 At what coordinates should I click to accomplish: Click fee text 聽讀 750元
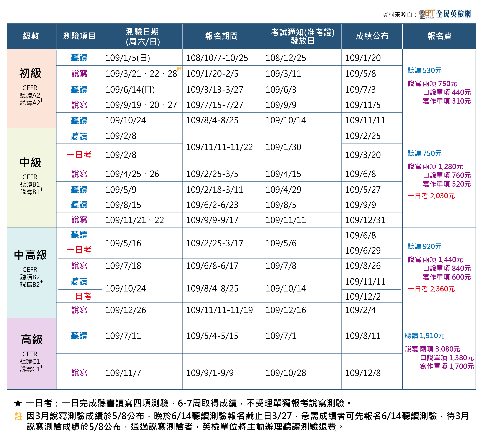425,153
